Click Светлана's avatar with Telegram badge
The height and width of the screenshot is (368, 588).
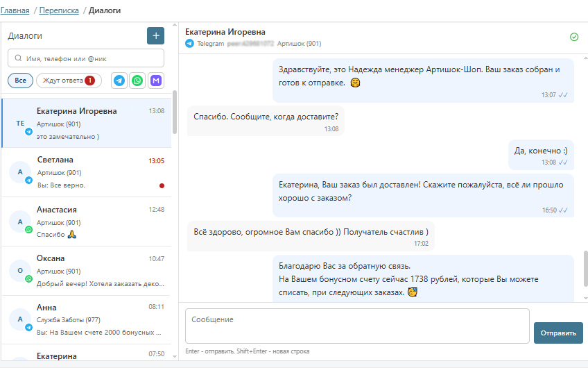pos(20,172)
